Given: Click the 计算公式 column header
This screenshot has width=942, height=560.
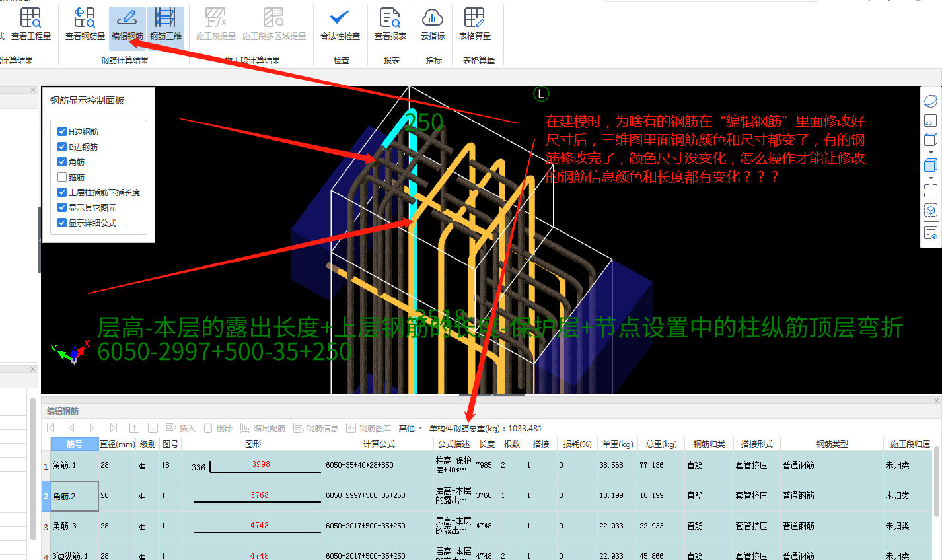Looking at the screenshot, I should [x=379, y=444].
